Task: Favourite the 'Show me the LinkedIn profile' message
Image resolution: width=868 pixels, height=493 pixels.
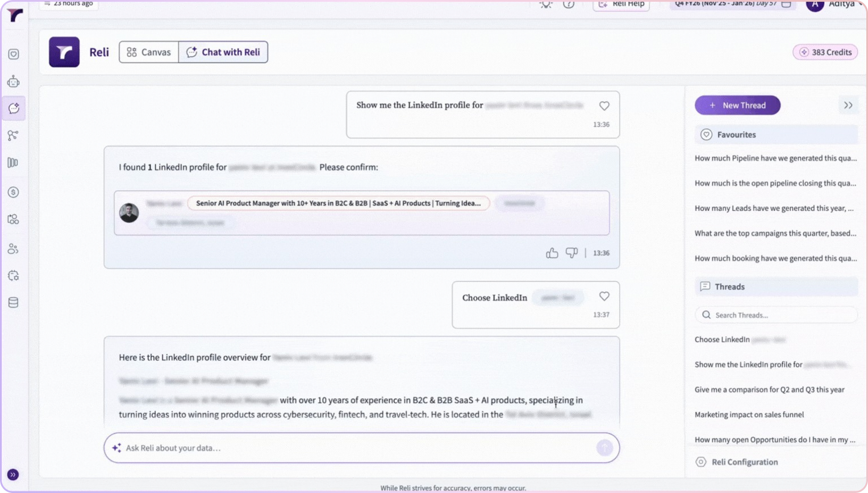Action: point(604,106)
